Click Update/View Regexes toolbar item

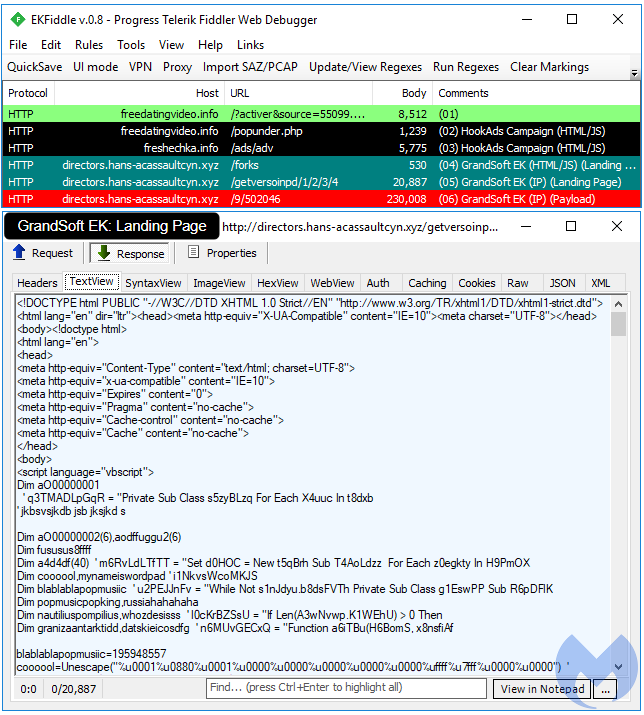[365, 67]
